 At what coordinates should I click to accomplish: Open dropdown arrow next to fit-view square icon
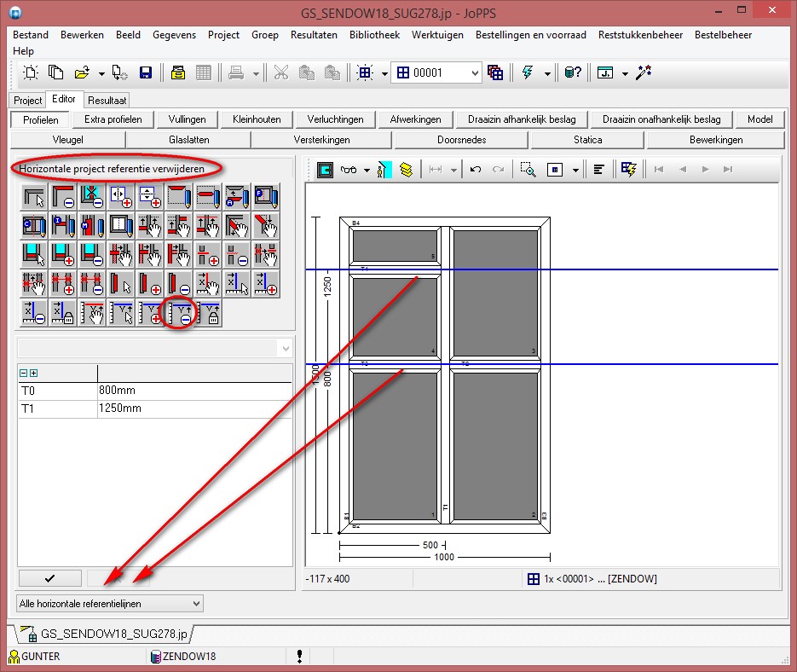point(575,171)
